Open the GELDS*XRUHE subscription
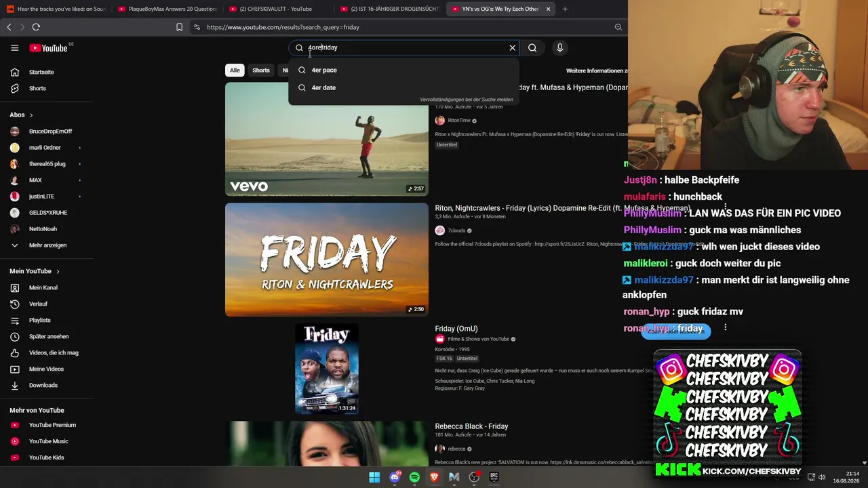The image size is (868, 488). (x=48, y=213)
